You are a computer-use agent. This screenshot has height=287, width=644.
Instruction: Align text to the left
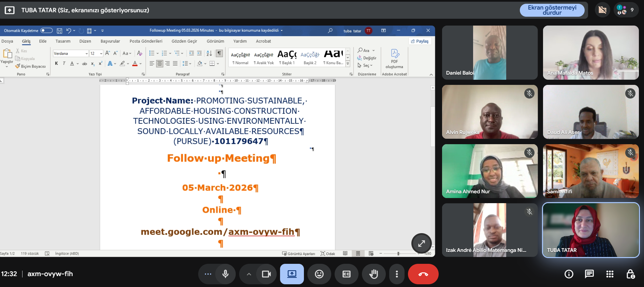[x=152, y=63]
